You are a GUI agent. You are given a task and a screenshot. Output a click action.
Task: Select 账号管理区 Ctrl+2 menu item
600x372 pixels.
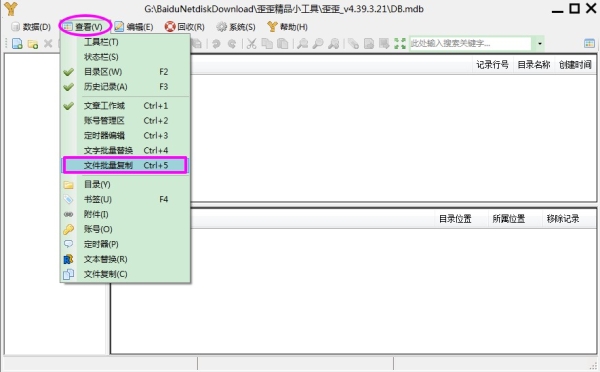(x=126, y=121)
